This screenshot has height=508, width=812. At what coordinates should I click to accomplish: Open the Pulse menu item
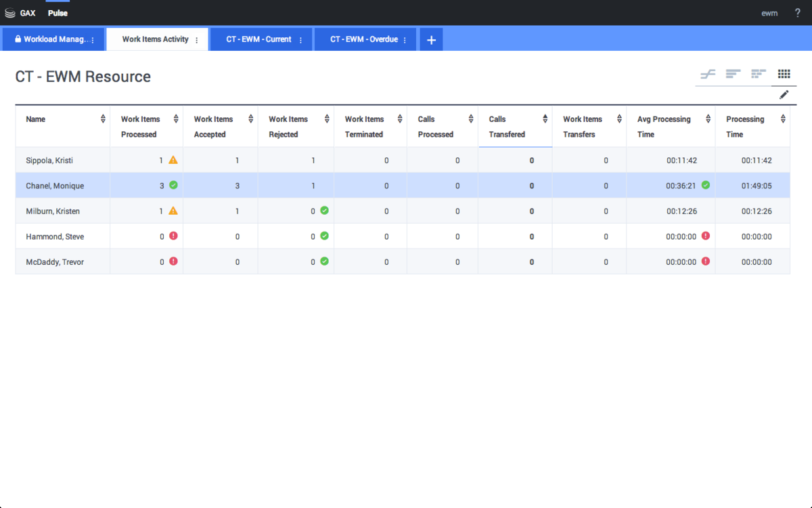click(x=58, y=13)
